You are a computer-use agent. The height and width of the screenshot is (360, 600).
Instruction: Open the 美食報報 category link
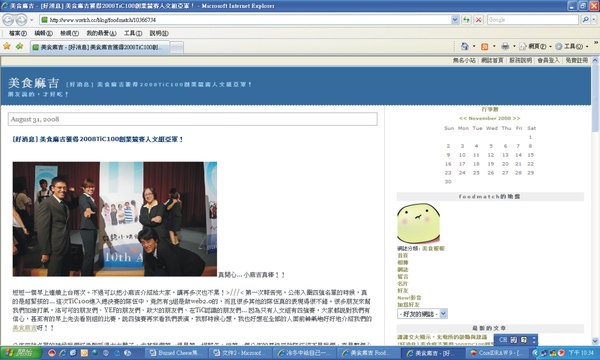click(x=433, y=249)
